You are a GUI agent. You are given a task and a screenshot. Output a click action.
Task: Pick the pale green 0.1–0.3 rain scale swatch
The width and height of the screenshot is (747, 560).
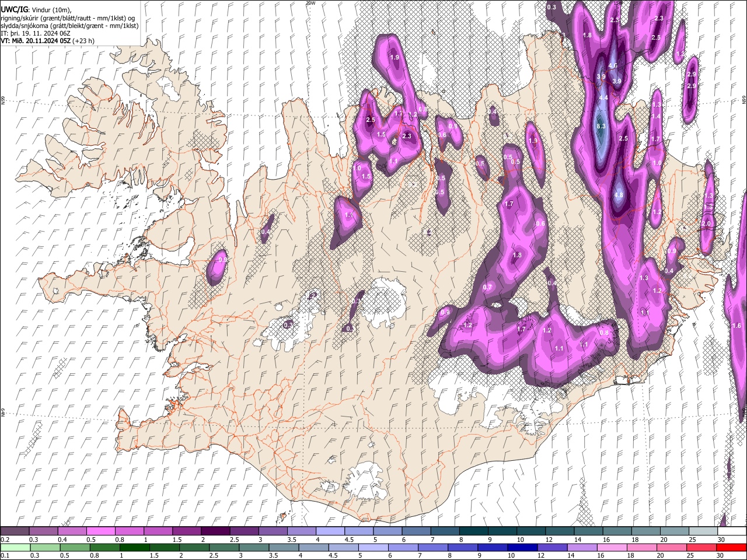click(15, 548)
